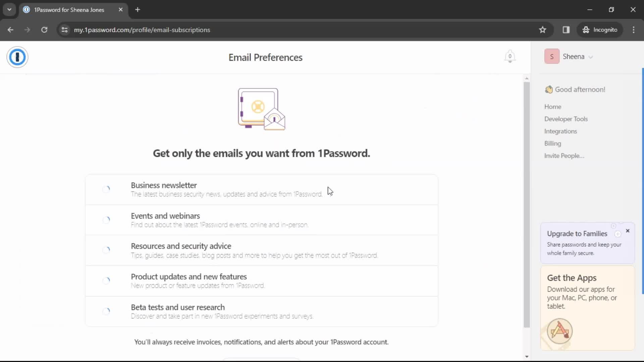The width and height of the screenshot is (644, 362).
Task: Click the good afternoon emoji icon
Action: coord(548,89)
